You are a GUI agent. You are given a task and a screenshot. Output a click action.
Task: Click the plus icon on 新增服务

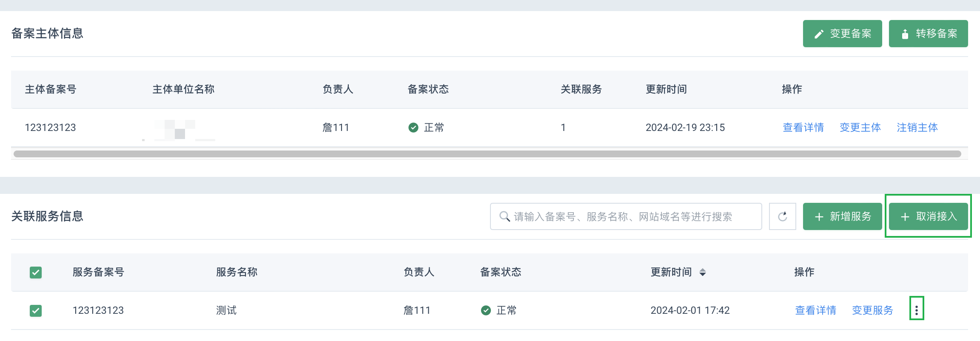click(x=819, y=217)
